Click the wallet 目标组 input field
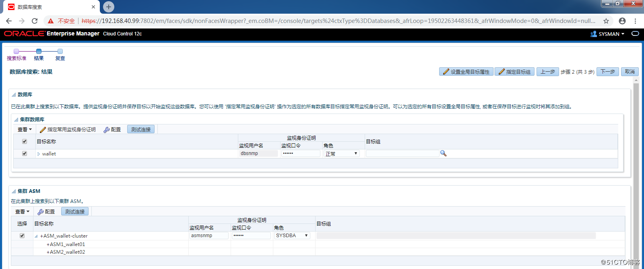The image size is (644, 269). (x=402, y=153)
